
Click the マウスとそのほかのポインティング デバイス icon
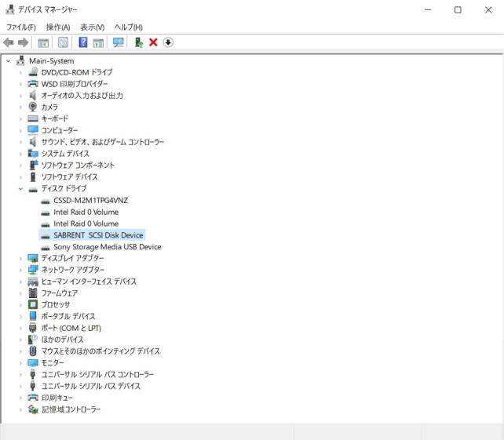coord(33,351)
